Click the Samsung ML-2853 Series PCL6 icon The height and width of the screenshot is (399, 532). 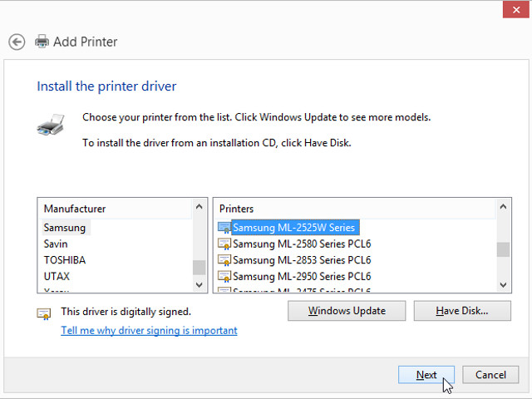pos(224,260)
